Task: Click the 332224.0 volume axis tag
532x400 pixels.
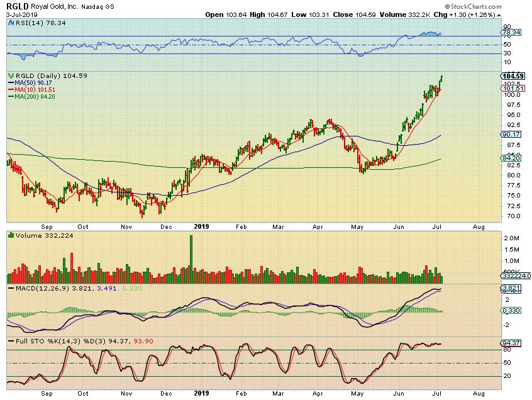Action: click(516, 276)
